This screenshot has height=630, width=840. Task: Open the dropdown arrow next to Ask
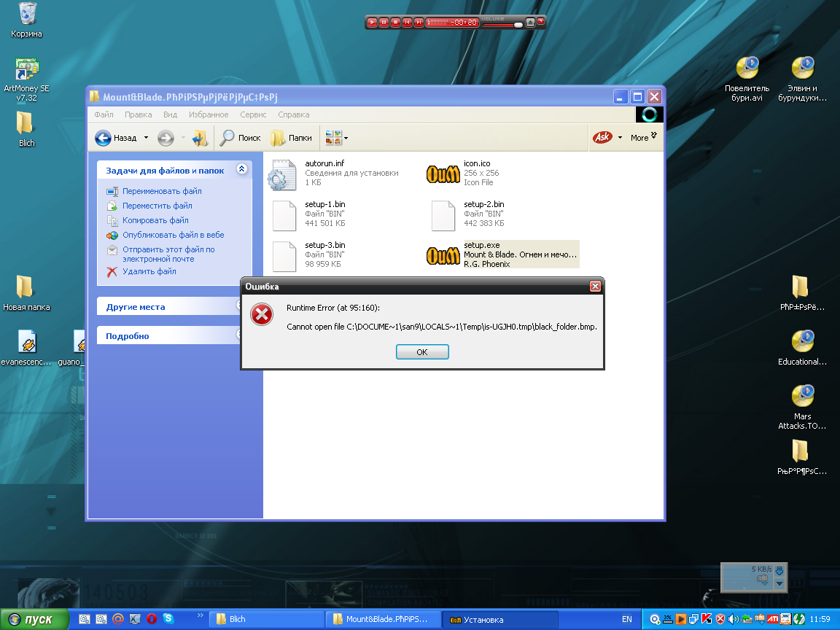(620, 138)
